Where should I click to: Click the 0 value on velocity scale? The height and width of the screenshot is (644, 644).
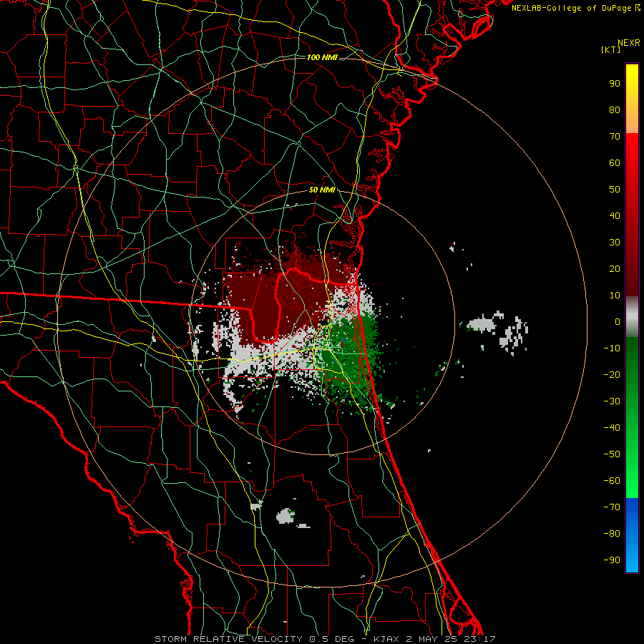point(618,322)
